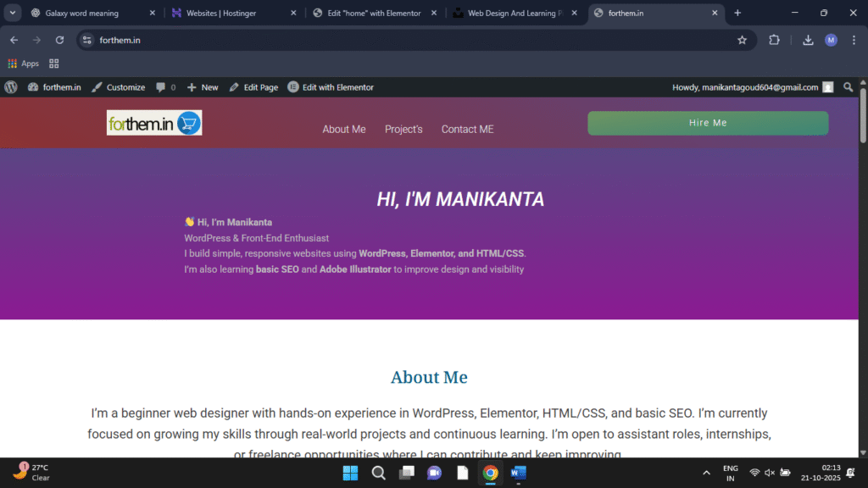
Task: Select the Project's menu item
Action: coord(403,129)
